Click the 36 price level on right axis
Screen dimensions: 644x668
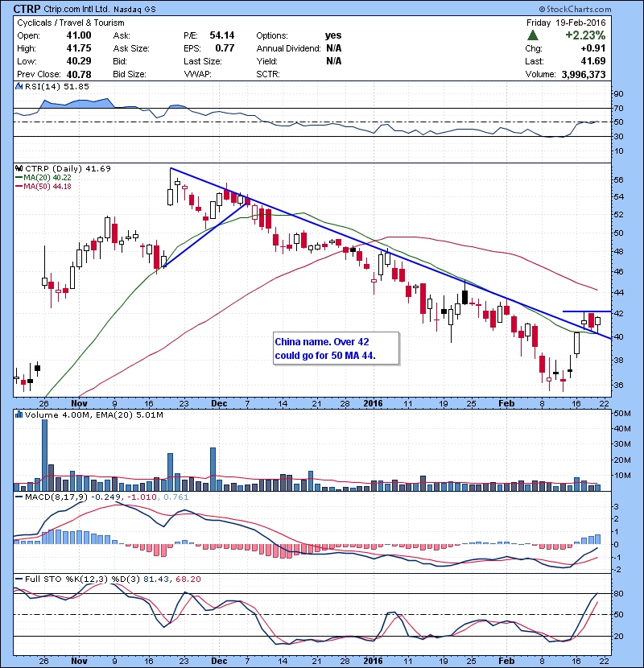tap(618, 385)
